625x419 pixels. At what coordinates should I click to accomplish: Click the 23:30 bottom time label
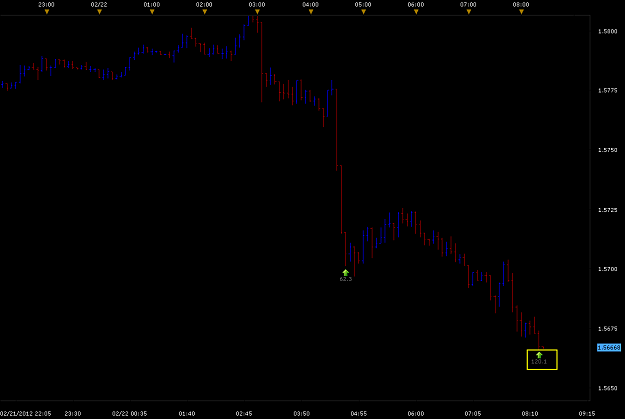click(73, 414)
